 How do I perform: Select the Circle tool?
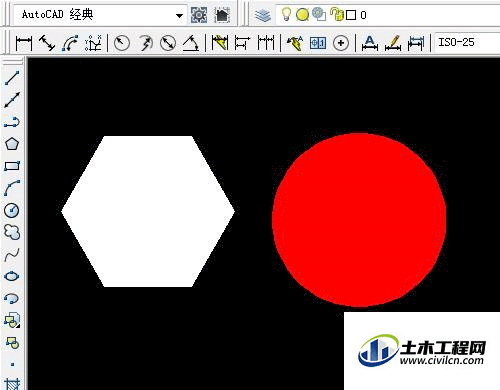pyautogui.click(x=12, y=210)
